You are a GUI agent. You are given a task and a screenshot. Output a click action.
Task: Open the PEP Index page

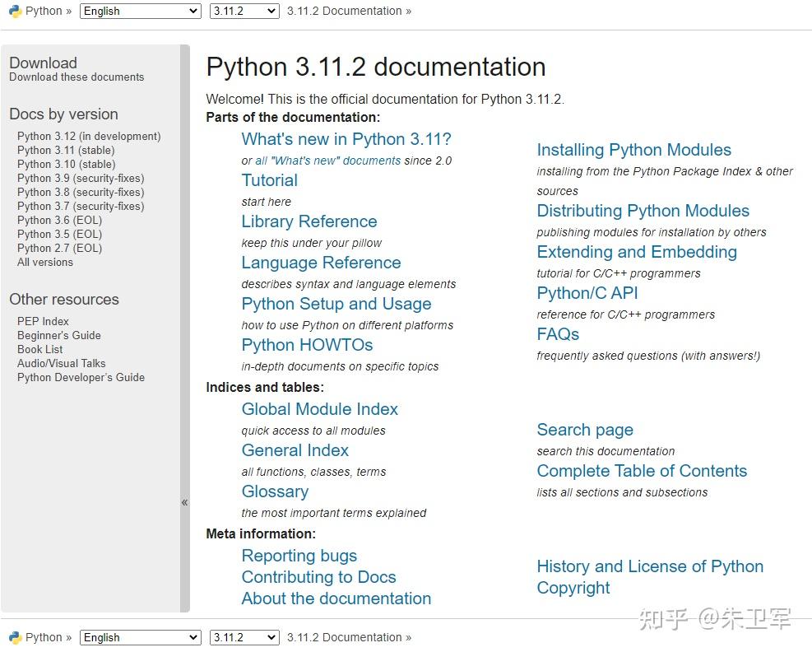pyautogui.click(x=43, y=321)
